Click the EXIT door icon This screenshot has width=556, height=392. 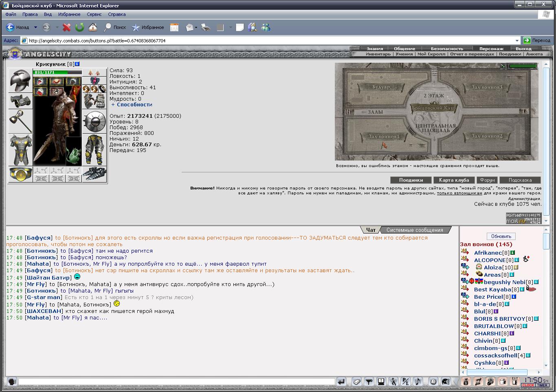point(515,382)
